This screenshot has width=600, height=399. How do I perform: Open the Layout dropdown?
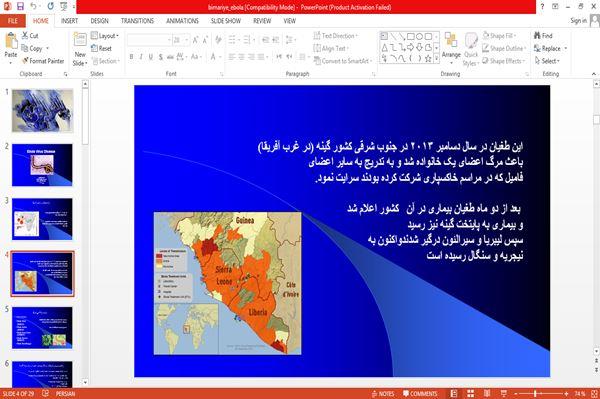coord(105,36)
